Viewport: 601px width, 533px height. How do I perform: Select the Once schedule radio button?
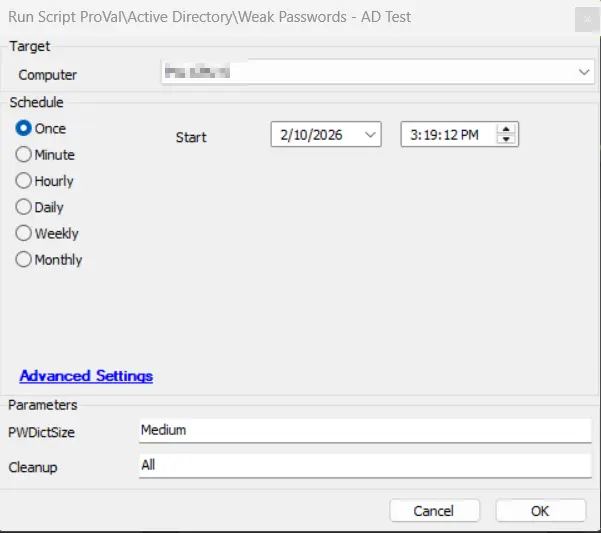(23, 129)
